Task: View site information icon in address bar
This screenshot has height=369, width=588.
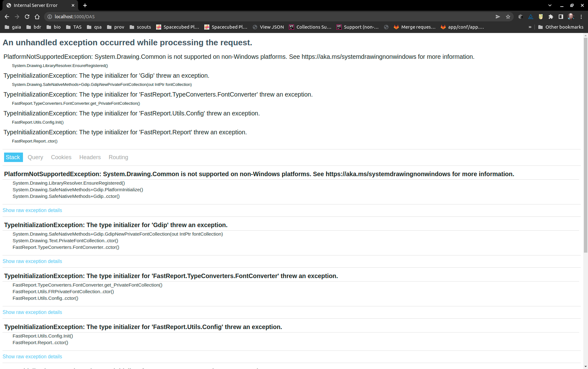Action: (49, 17)
